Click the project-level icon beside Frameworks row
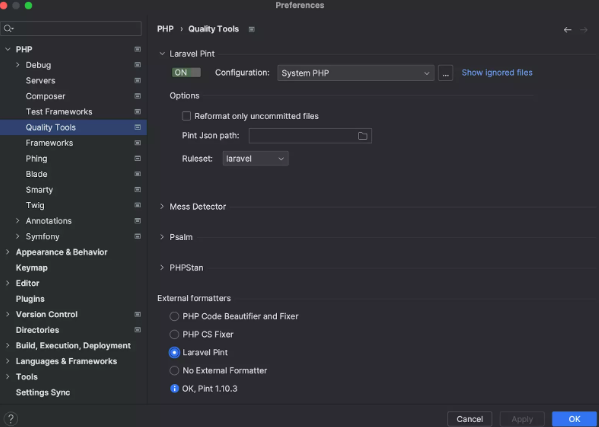 click(138, 143)
